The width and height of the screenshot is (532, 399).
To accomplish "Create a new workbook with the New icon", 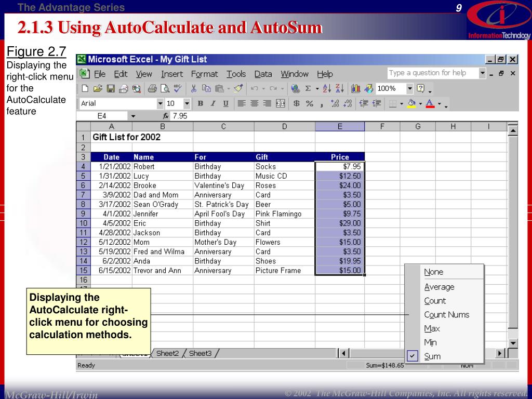I will point(85,89).
